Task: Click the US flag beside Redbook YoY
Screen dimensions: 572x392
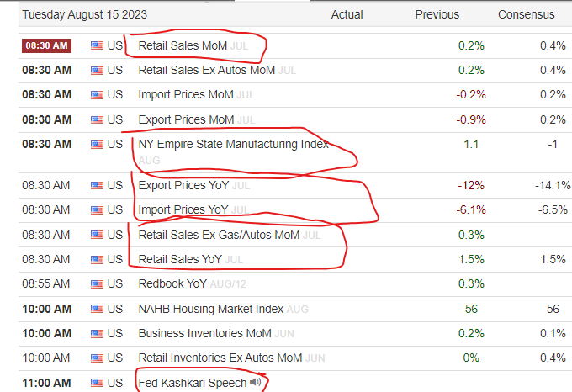Action: click(97, 284)
